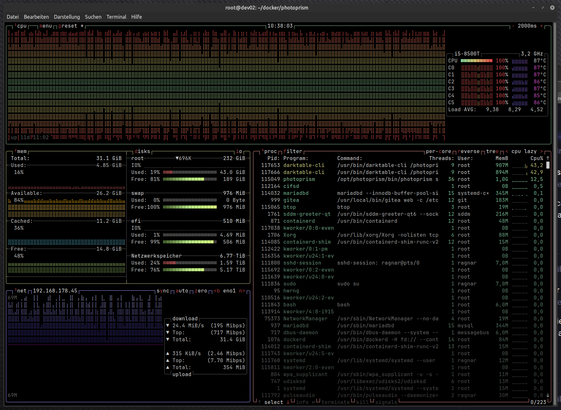
Task: Select the mariadbd process PID 114032
Action: point(402,193)
